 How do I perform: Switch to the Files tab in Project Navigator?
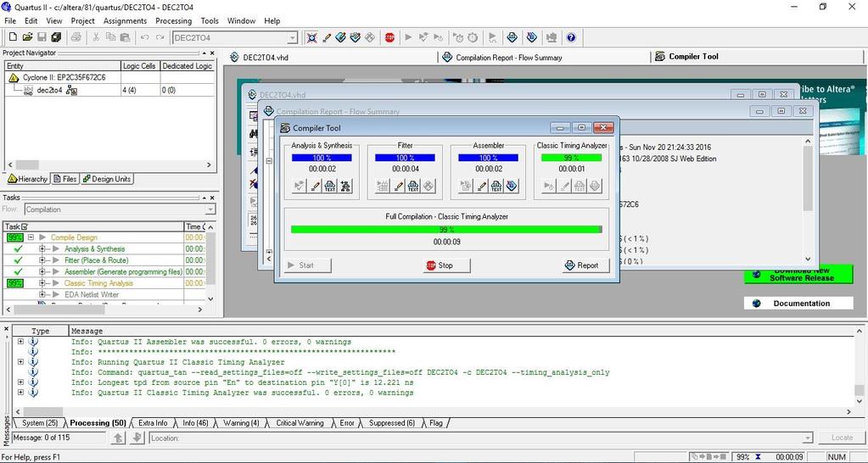64,179
